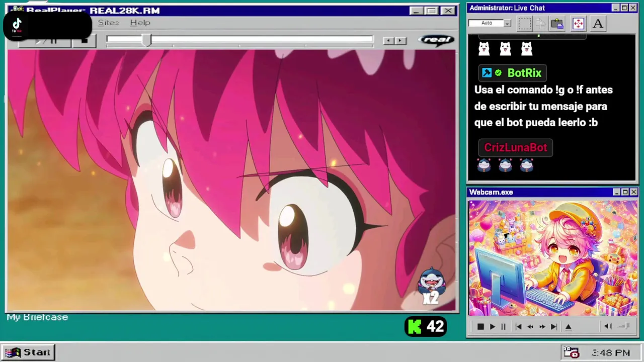Viewport: 644px width, 362px height.
Task: Click the Start button on the taskbar
Action: pyautogui.click(x=28, y=352)
